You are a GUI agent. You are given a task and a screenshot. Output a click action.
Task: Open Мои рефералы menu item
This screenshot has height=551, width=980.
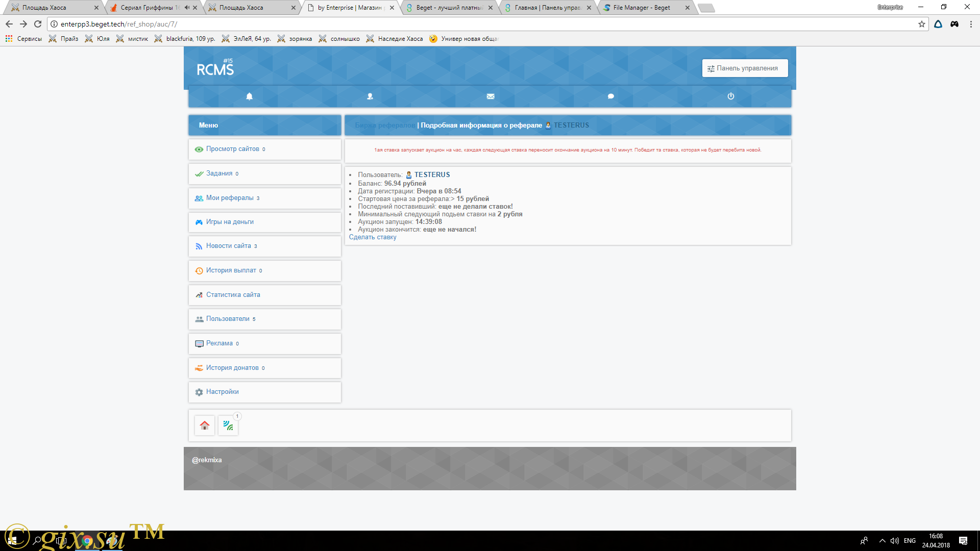(x=264, y=198)
